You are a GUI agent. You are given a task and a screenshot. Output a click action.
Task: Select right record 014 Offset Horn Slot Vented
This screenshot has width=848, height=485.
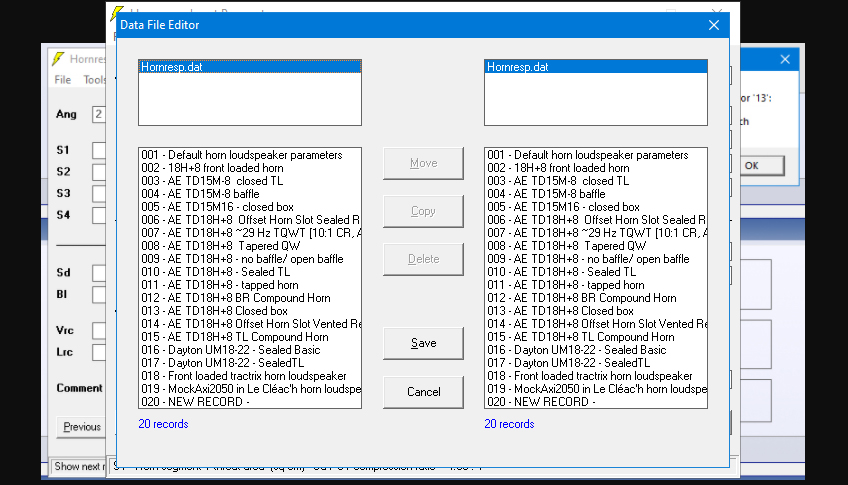pos(595,324)
